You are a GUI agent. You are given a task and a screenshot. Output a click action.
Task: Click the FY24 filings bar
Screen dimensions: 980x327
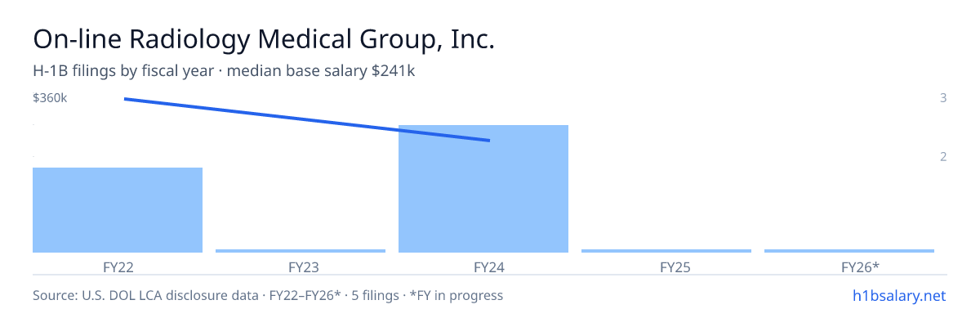(483, 189)
